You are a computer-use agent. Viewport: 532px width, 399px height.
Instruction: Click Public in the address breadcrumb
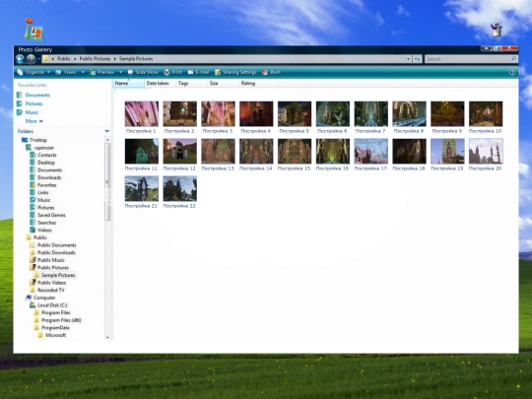tap(63, 59)
